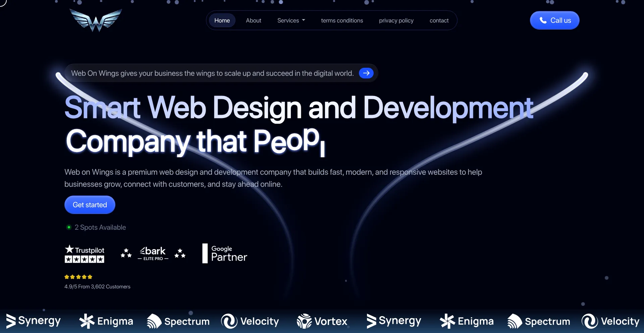Click the Synergy logo right of Vortex
The image size is (644, 333).
coord(394,321)
